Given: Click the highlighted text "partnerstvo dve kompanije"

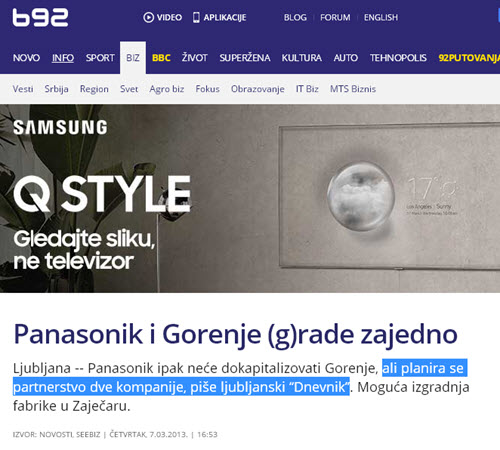Looking at the screenshot, I should (100, 387).
